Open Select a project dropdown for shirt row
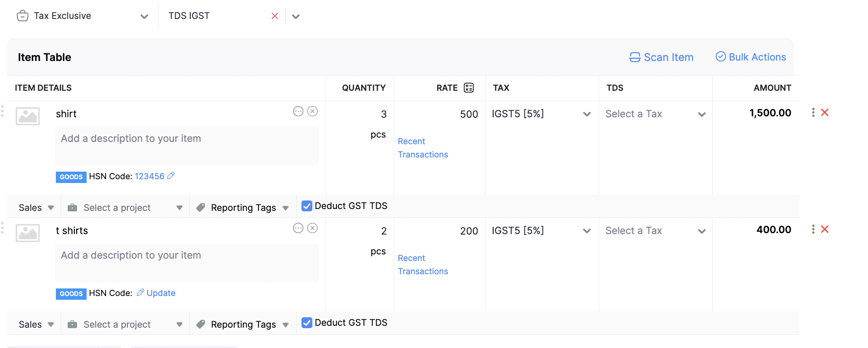The width and height of the screenshot is (868, 348). [125, 208]
